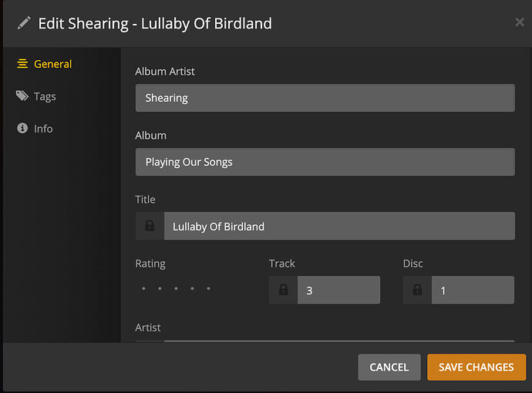Viewport: 532px width, 393px height.
Task: Switch to the Tags tab
Action: 45,96
